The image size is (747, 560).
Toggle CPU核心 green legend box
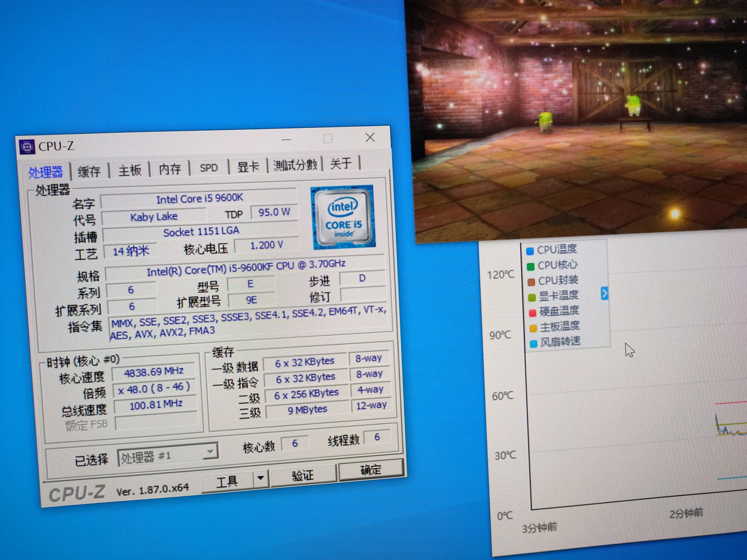pyautogui.click(x=530, y=267)
